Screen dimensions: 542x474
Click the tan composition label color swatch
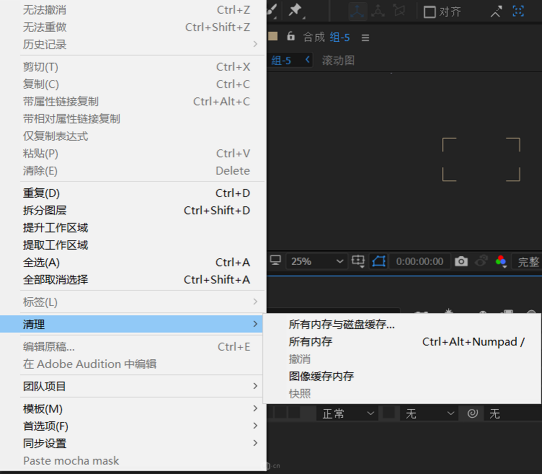pyautogui.click(x=273, y=36)
